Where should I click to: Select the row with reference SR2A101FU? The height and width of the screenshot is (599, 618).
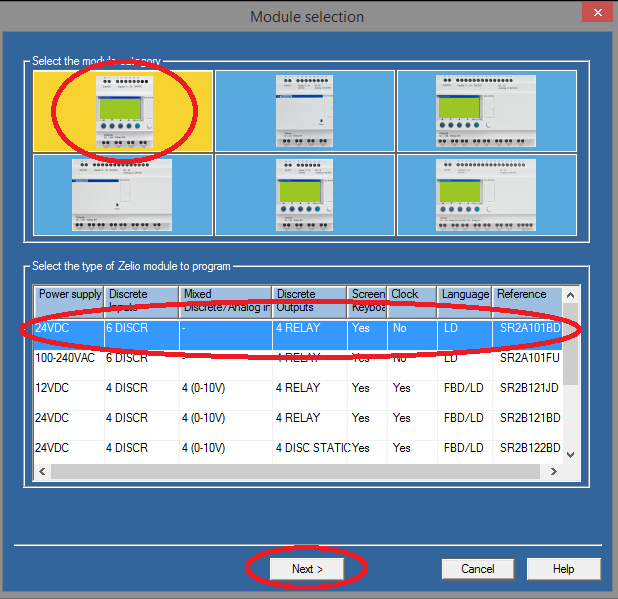pyautogui.click(x=298, y=365)
